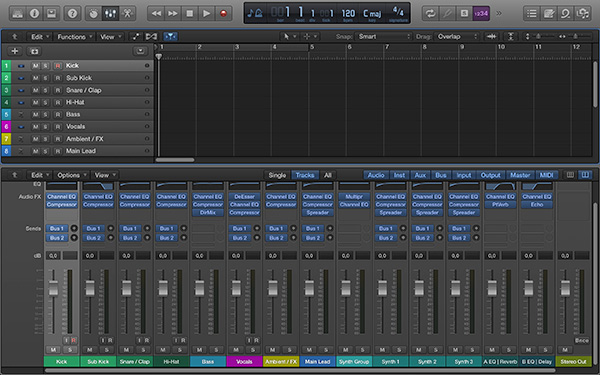The height and width of the screenshot is (375, 600).
Task: Toggle the Inst channel filter button
Action: [399, 175]
